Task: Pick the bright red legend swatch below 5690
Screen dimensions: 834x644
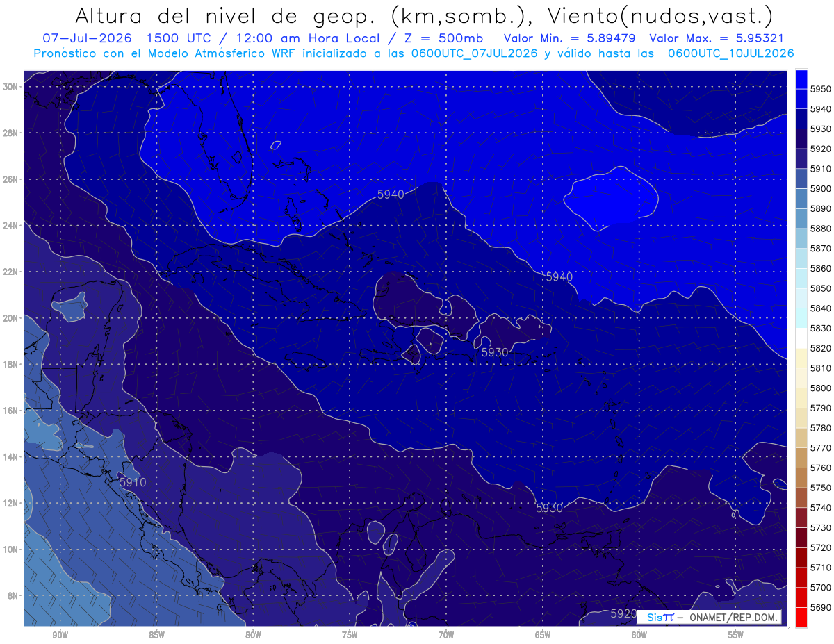Action: (801, 618)
